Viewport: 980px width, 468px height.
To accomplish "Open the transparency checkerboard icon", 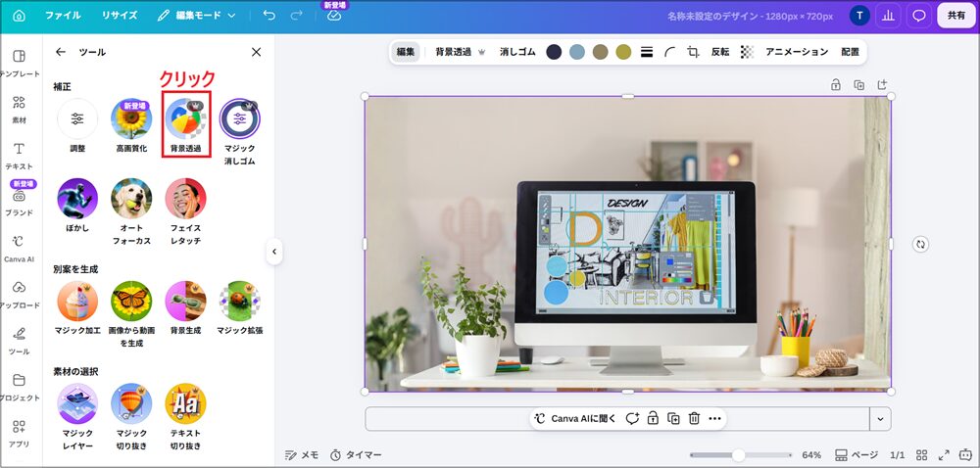I will (x=747, y=53).
